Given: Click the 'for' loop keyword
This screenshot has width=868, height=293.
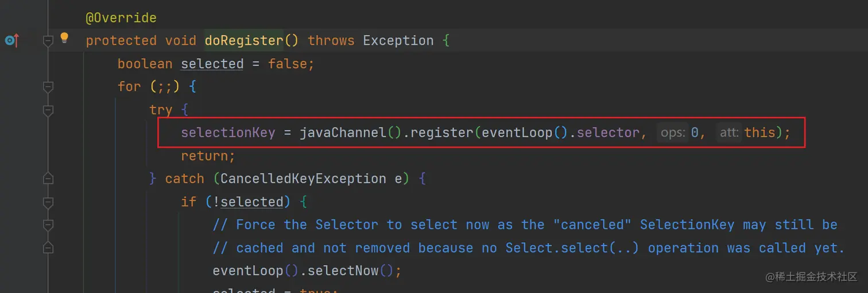Looking at the screenshot, I should tap(129, 87).
